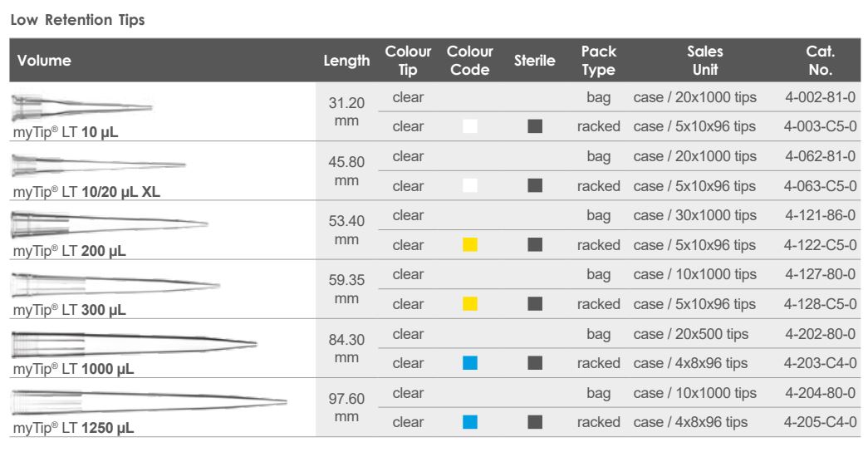Click the yellow colour code swatch for 300 µL

(x=469, y=304)
